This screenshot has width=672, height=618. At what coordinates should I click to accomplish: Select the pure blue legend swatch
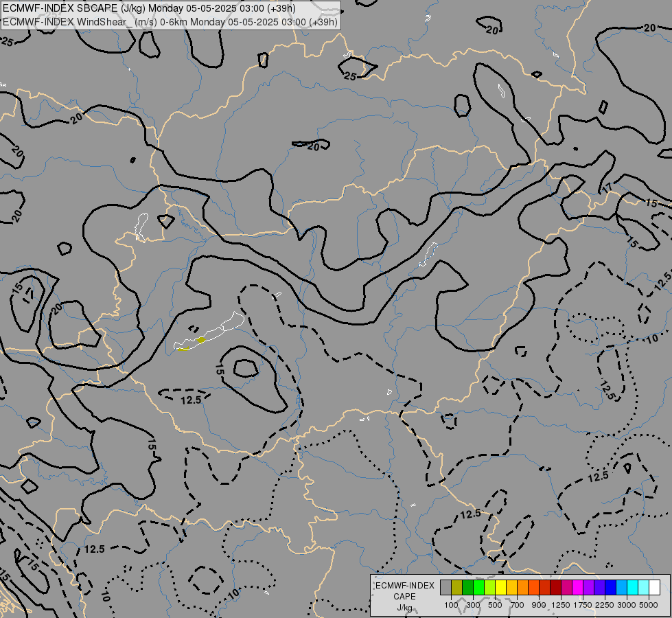point(610,588)
